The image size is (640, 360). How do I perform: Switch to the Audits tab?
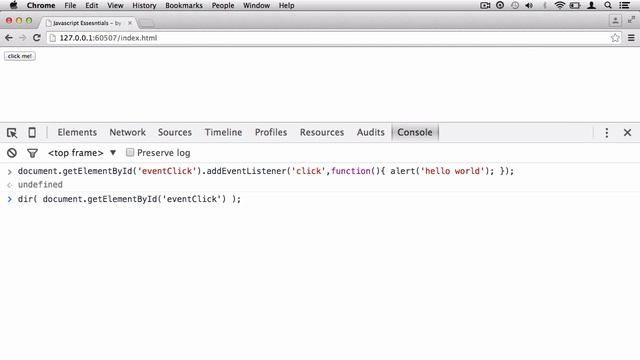point(371,132)
